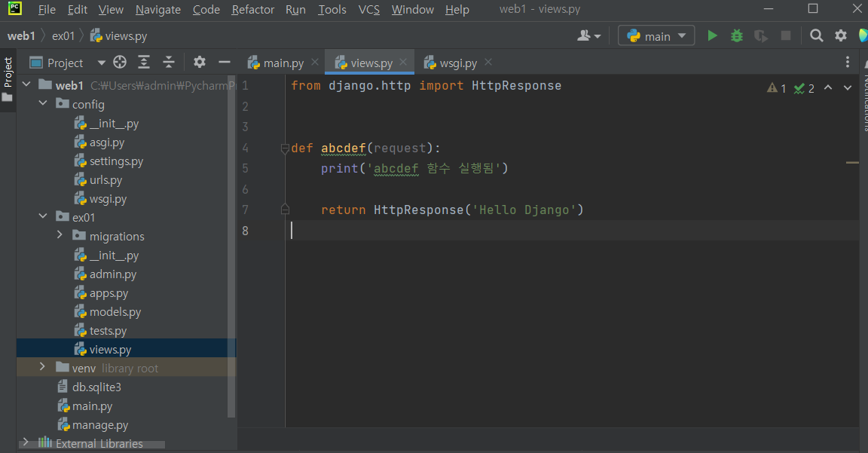Screen dimensions: 868x453
Task: Expand External Libraries node
Action: (x=26, y=442)
